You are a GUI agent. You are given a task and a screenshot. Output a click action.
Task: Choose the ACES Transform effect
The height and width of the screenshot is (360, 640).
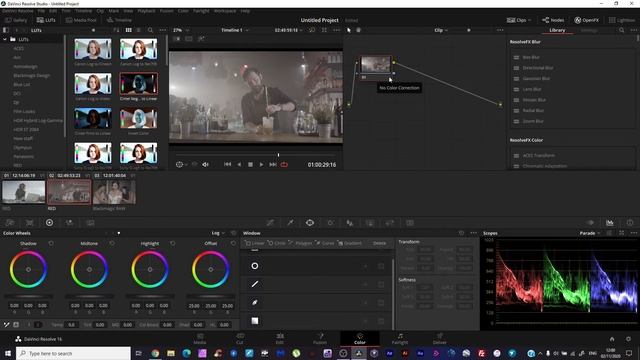(539, 156)
